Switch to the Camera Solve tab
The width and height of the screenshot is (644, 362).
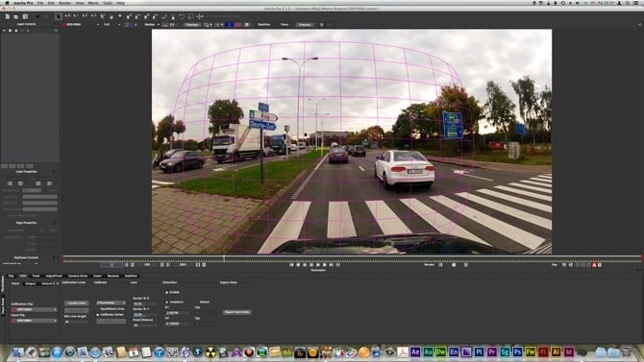point(78,276)
